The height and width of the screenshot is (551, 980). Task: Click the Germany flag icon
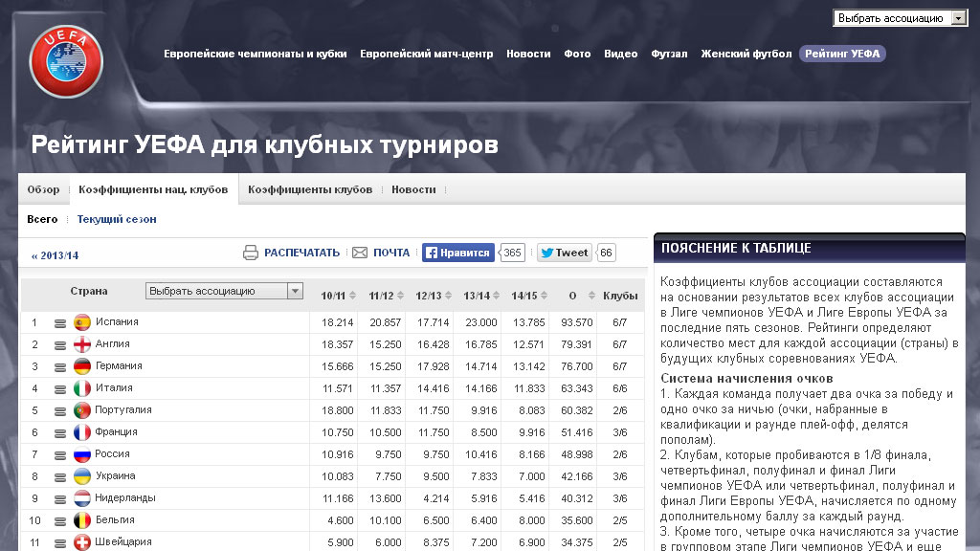(x=82, y=366)
